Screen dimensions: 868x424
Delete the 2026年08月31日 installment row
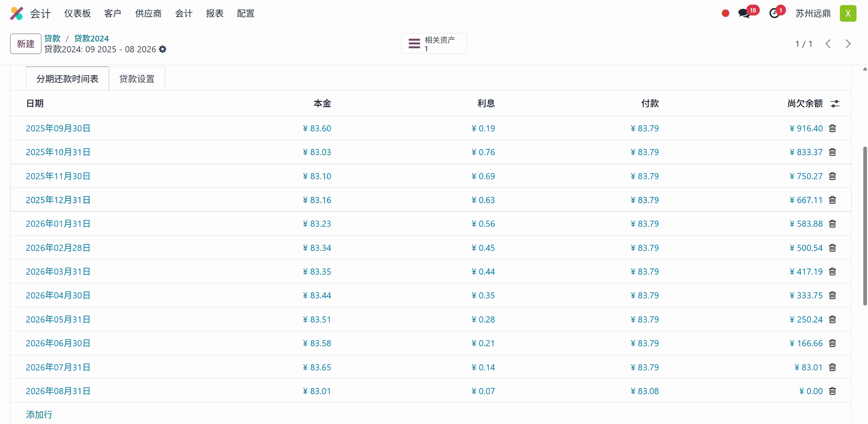[x=832, y=391]
